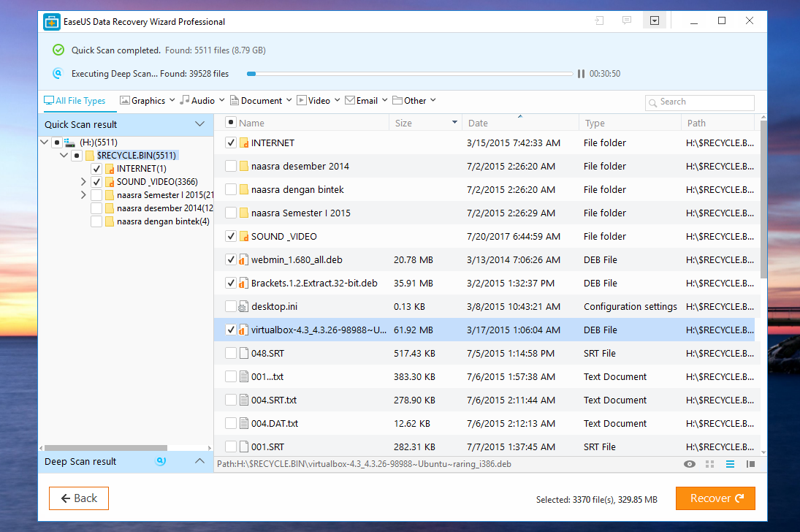Click $RECYCLE.BIN folder icon in tree
Screen dimensions: 800x532
click(90, 156)
